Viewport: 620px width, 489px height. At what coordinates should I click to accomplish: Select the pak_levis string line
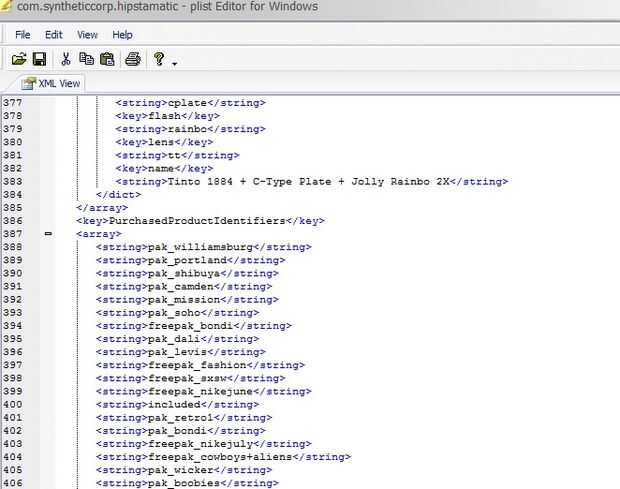click(181, 352)
